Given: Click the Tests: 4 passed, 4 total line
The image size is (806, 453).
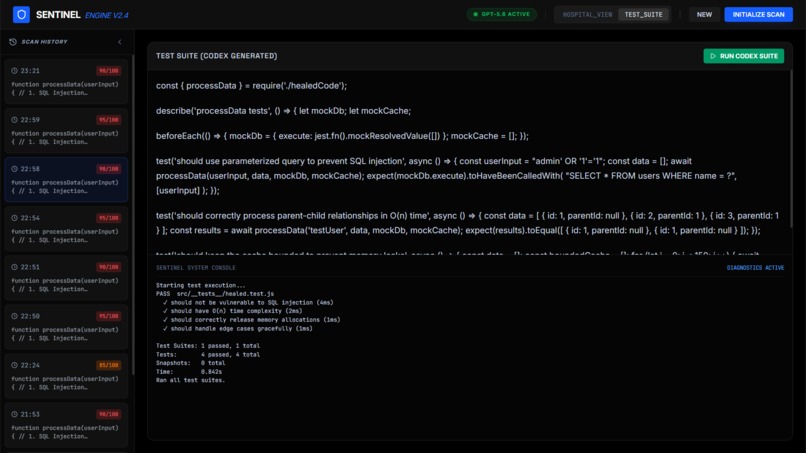Looking at the screenshot, I should point(208,355).
